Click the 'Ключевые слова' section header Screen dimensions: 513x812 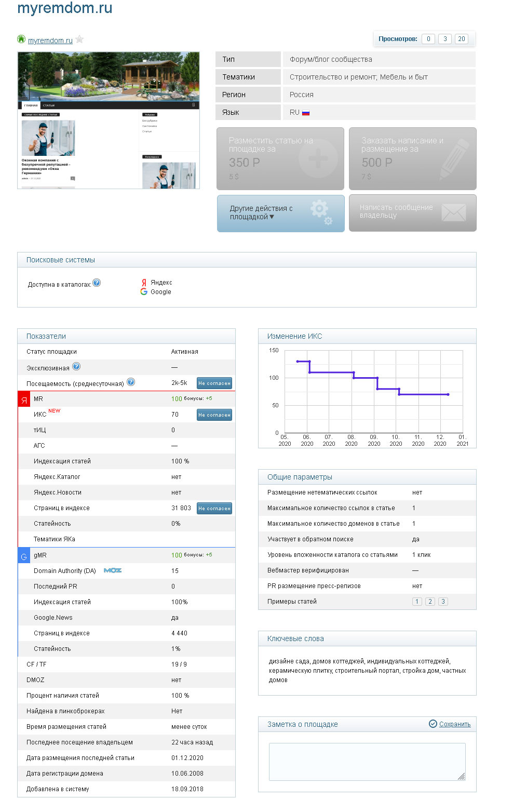[295, 638]
